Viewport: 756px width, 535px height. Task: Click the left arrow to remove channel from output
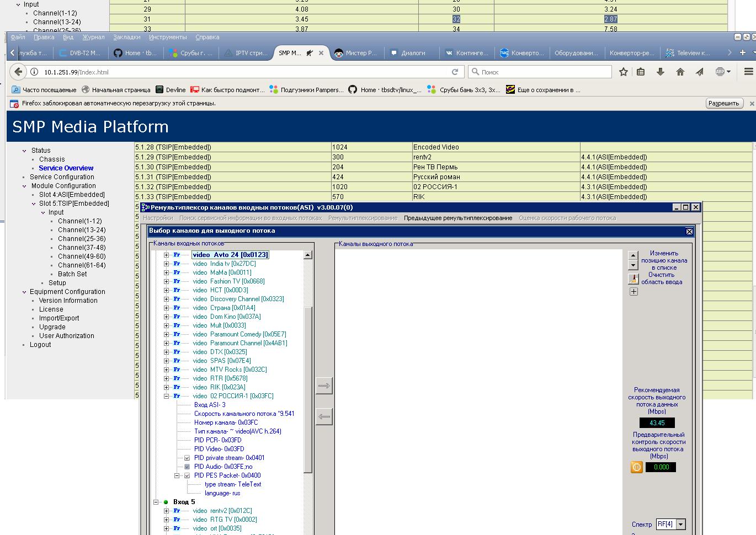[x=324, y=416]
